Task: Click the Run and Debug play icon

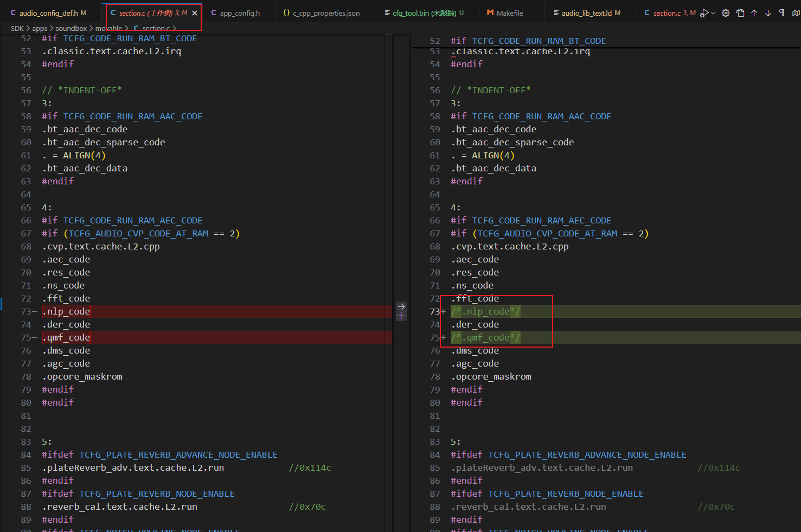Action: [x=704, y=13]
